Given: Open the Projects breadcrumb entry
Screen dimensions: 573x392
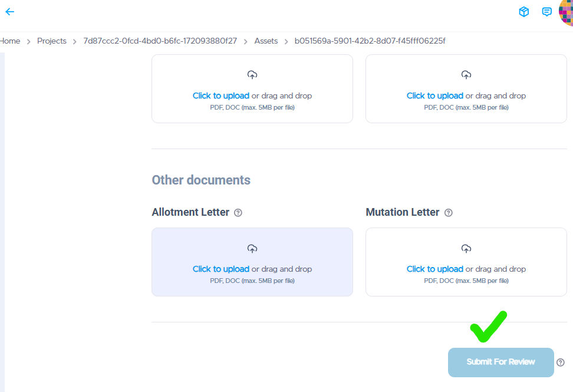Looking at the screenshot, I should click(51, 41).
